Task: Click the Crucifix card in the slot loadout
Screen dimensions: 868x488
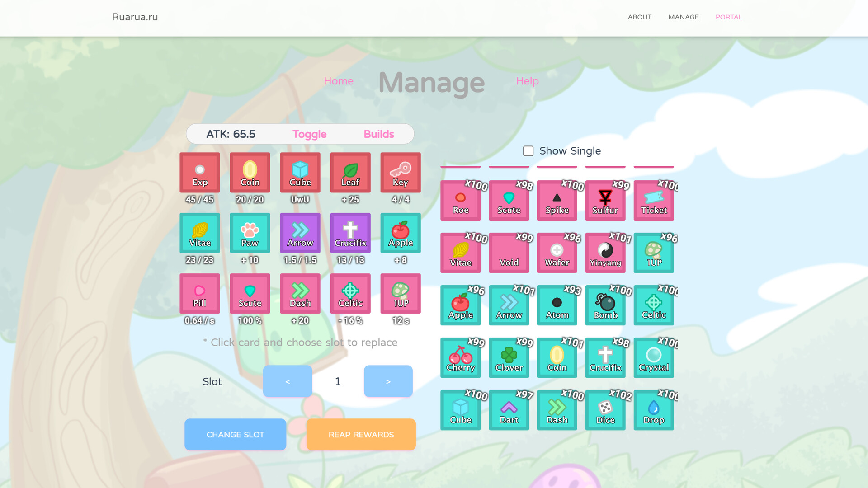Action: (x=350, y=233)
